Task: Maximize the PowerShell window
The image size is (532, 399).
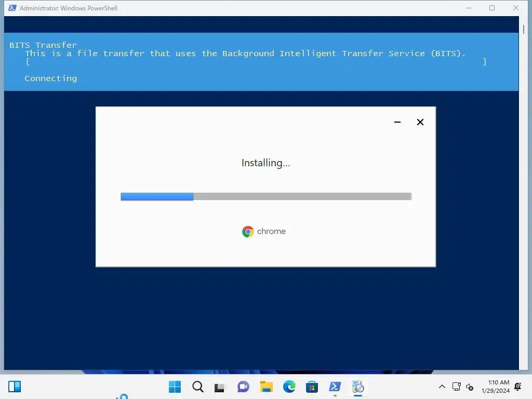Action: [492, 8]
